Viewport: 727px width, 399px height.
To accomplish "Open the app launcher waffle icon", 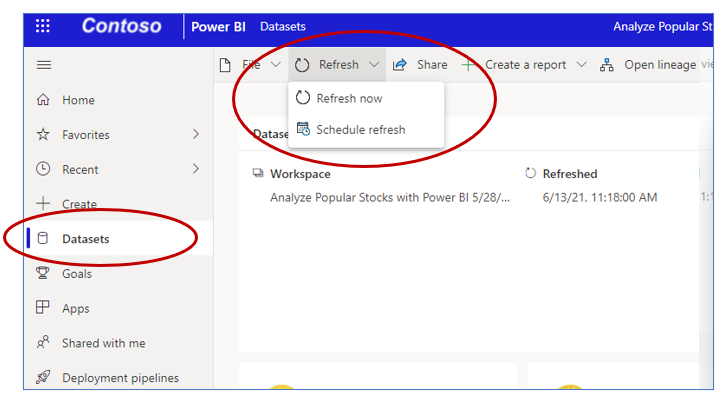I will pos(43,26).
